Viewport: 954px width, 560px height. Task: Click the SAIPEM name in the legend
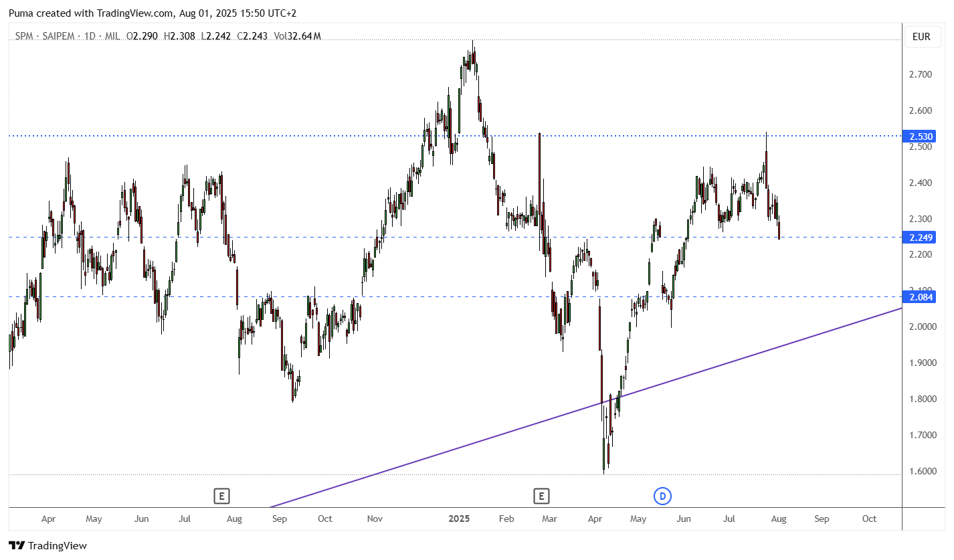(60, 36)
